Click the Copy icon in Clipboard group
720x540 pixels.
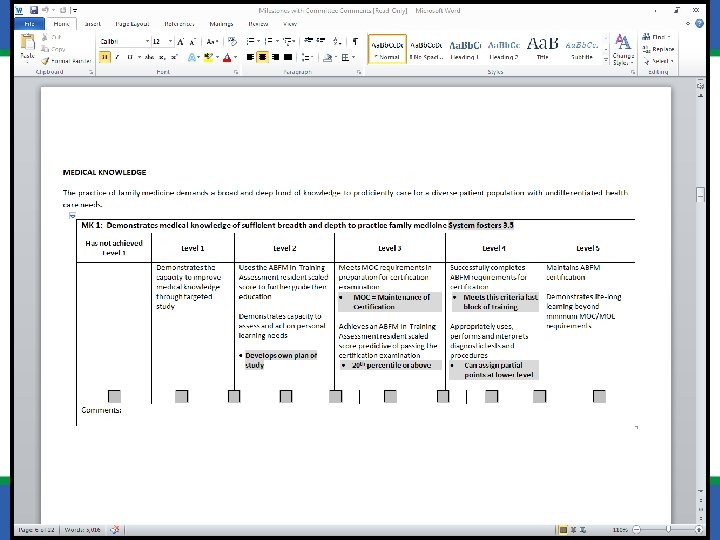tap(45, 49)
